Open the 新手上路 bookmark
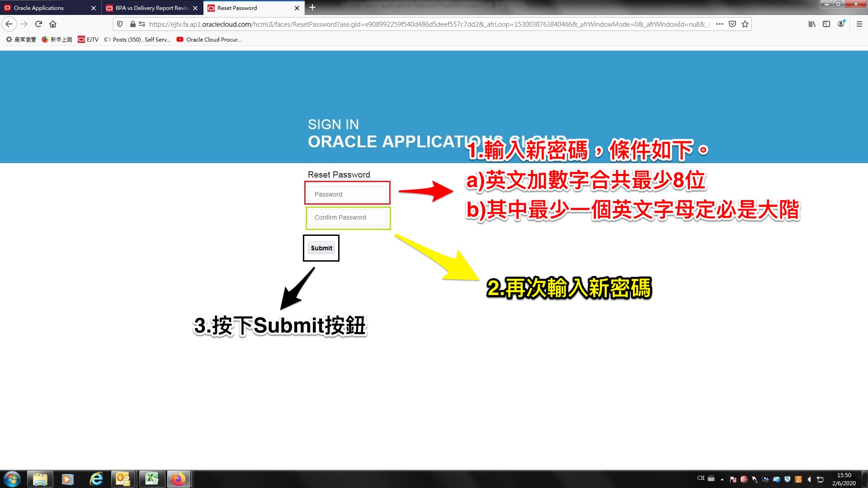The width and height of the screenshot is (868, 488). [x=57, y=39]
